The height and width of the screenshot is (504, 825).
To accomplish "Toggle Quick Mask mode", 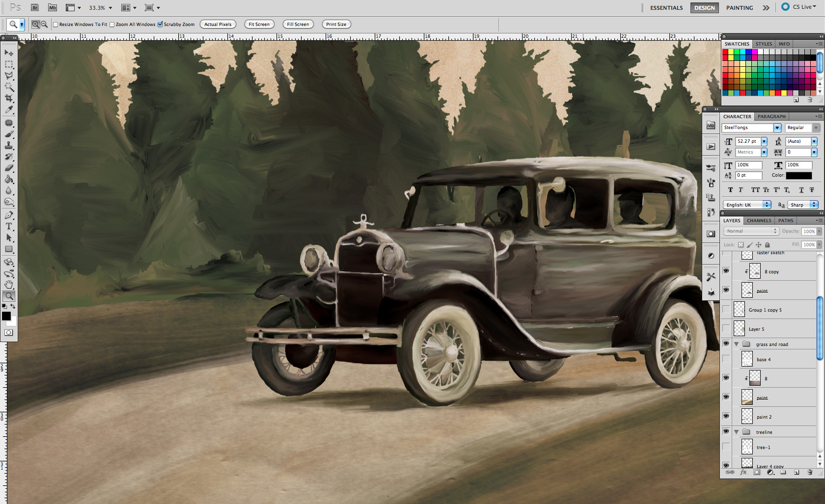I will [9, 332].
